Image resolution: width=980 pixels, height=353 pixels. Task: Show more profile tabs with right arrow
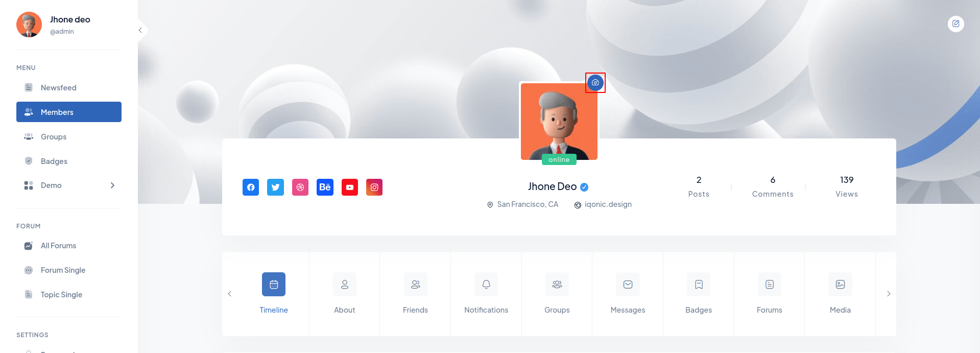(889, 294)
